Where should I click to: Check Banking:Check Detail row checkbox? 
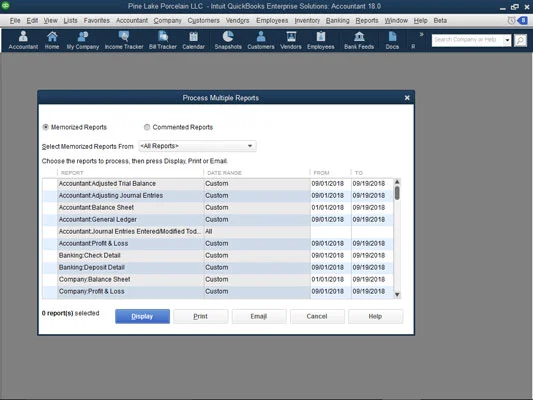point(50,255)
